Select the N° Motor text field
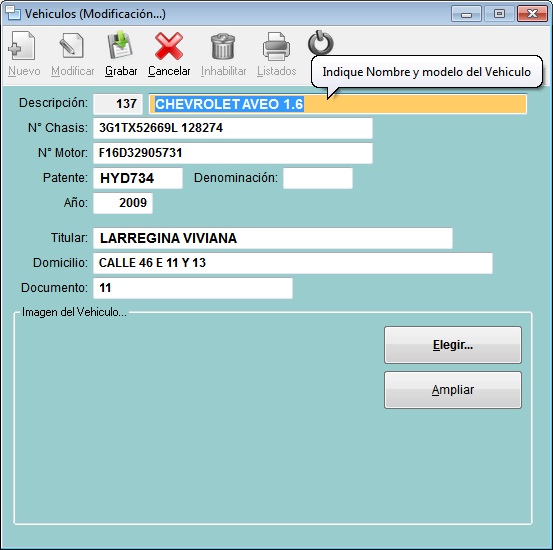The width and height of the screenshot is (553, 550). pyautogui.click(x=233, y=153)
